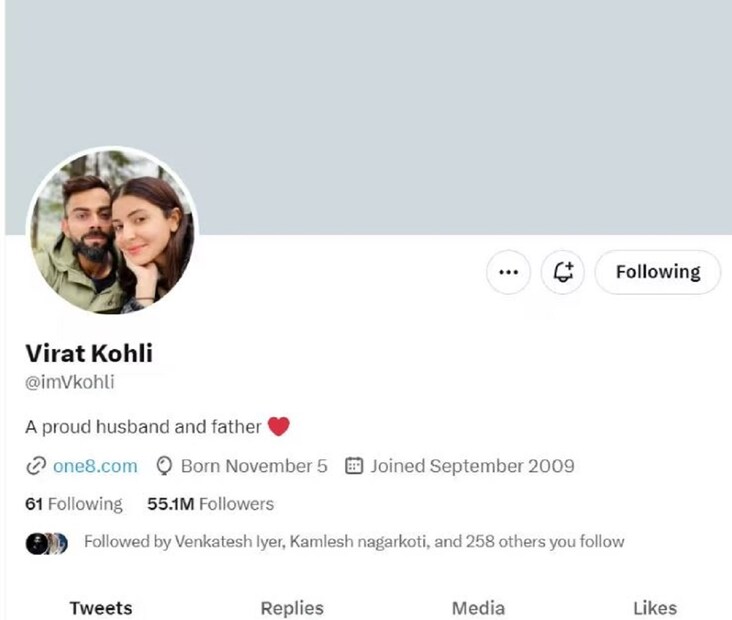The height and width of the screenshot is (620, 732).
Task: Open the Replies tab
Action: [292, 607]
